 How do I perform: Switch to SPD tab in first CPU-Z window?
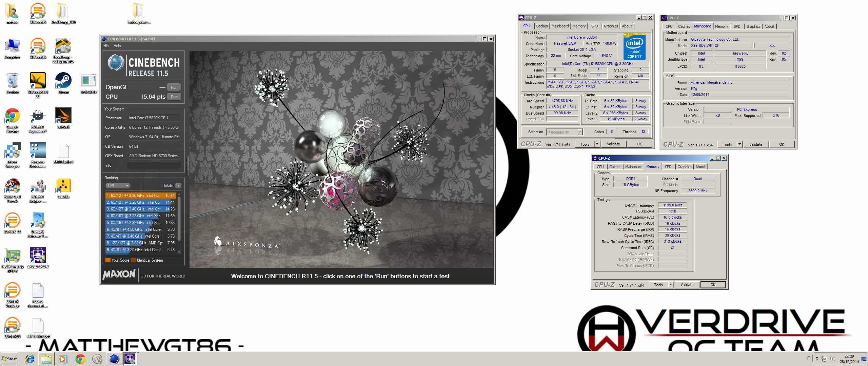pos(594,26)
